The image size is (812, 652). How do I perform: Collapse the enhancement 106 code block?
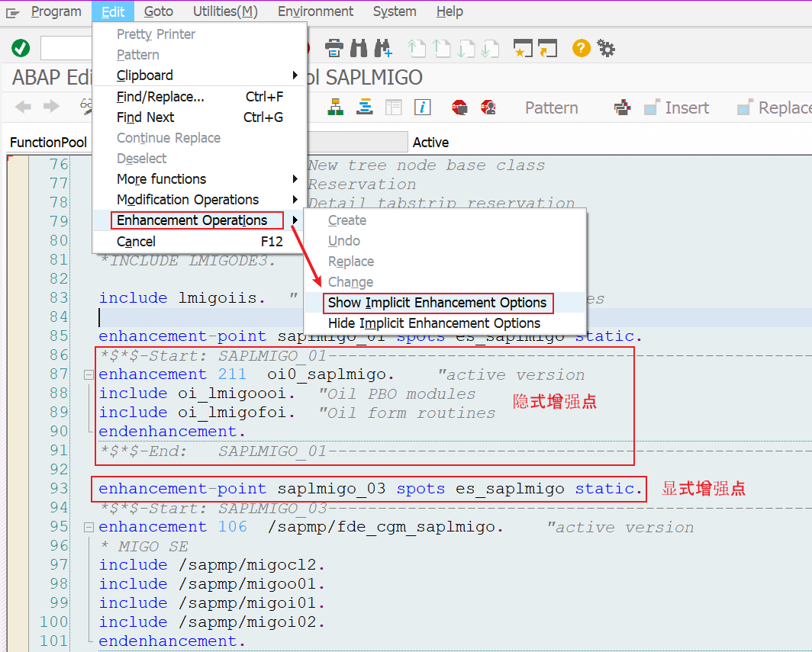pos(89,527)
